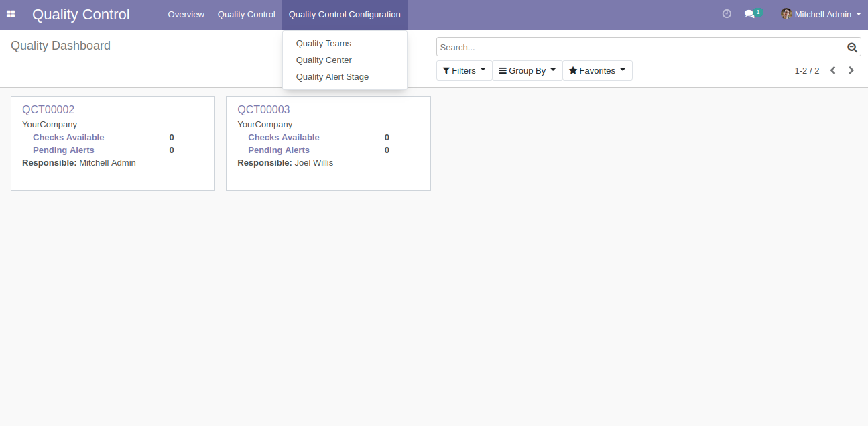Click the search magnifier icon
The height and width of the screenshot is (426, 868).
pos(852,47)
